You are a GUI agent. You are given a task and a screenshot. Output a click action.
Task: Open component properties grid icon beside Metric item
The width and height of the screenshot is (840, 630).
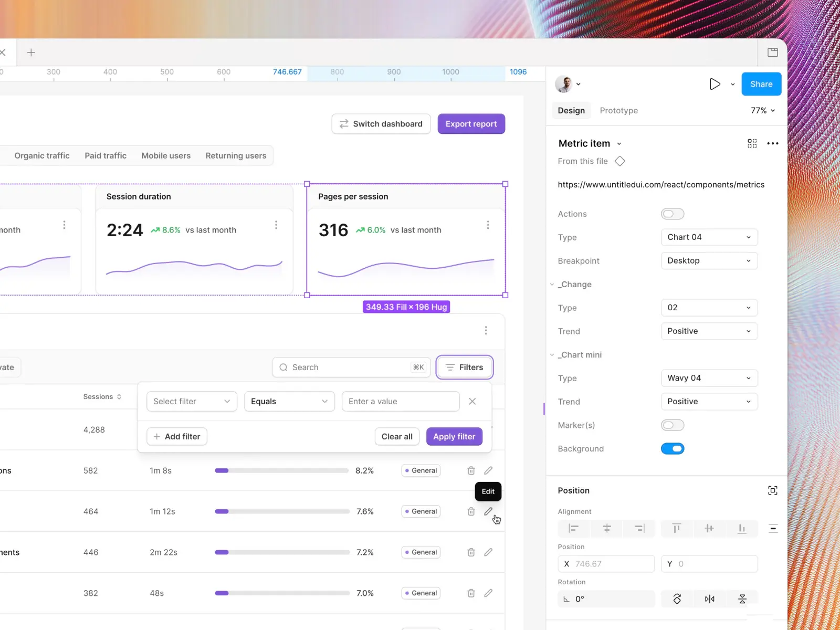[x=752, y=143]
